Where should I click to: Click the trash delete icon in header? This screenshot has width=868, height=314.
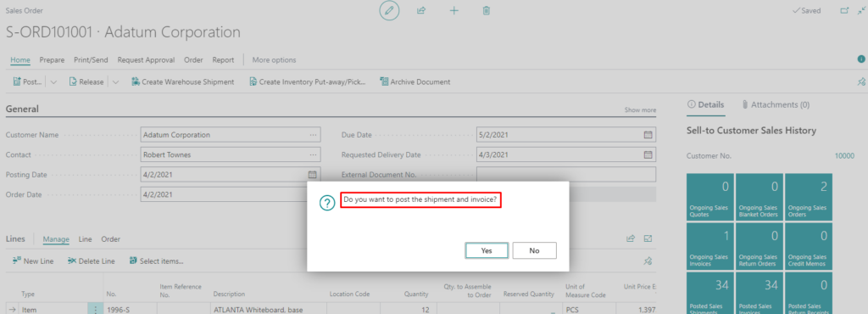tap(486, 10)
